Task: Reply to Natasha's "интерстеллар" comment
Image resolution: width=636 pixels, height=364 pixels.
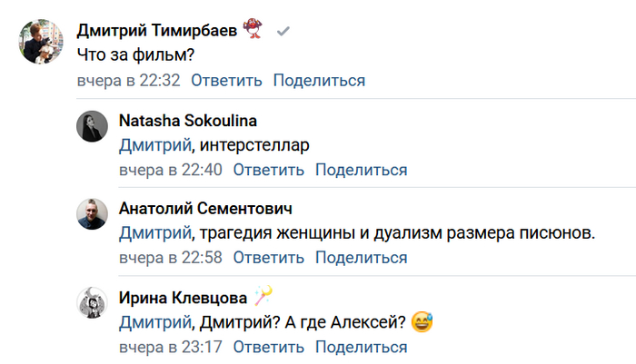Action: [x=268, y=169]
